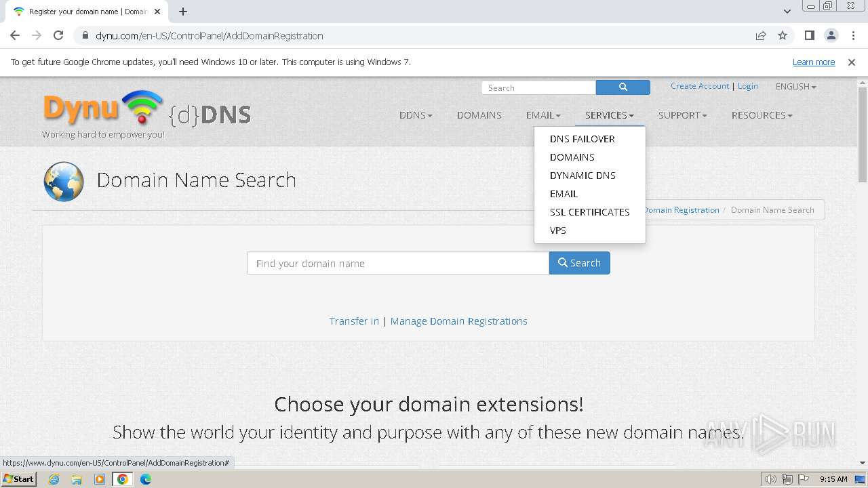Viewport: 868px width, 488px height.
Task: Dismiss the Chrome update notification bar
Action: 851,62
